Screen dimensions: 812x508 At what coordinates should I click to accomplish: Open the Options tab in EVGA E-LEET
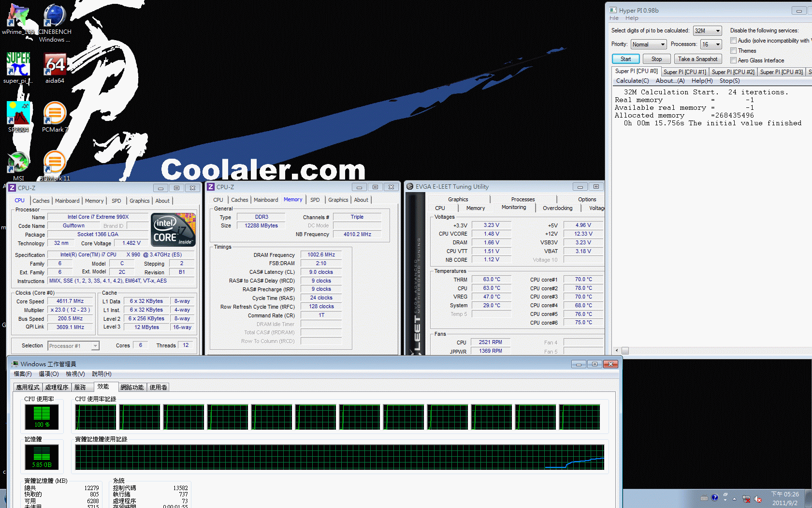pyautogui.click(x=587, y=199)
